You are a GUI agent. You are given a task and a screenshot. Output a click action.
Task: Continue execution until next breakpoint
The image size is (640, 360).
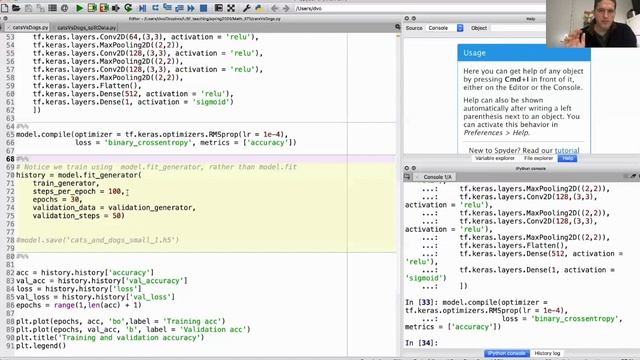click(x=191, y=8)
